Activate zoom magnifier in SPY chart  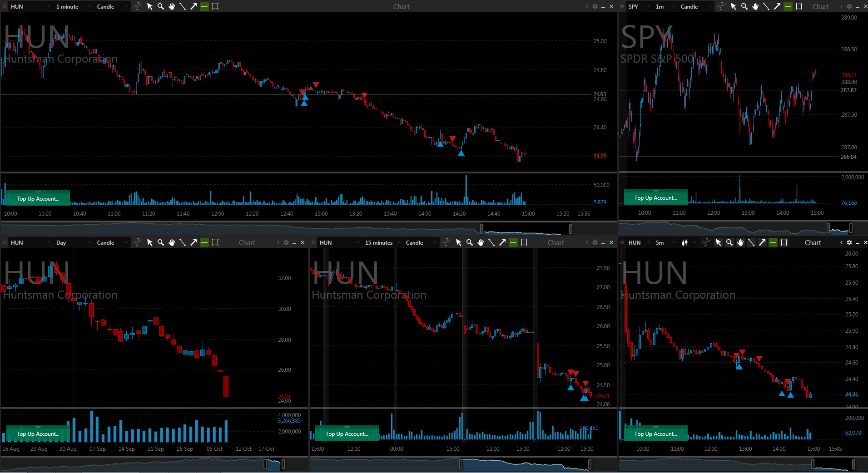(x=744, y=6)
